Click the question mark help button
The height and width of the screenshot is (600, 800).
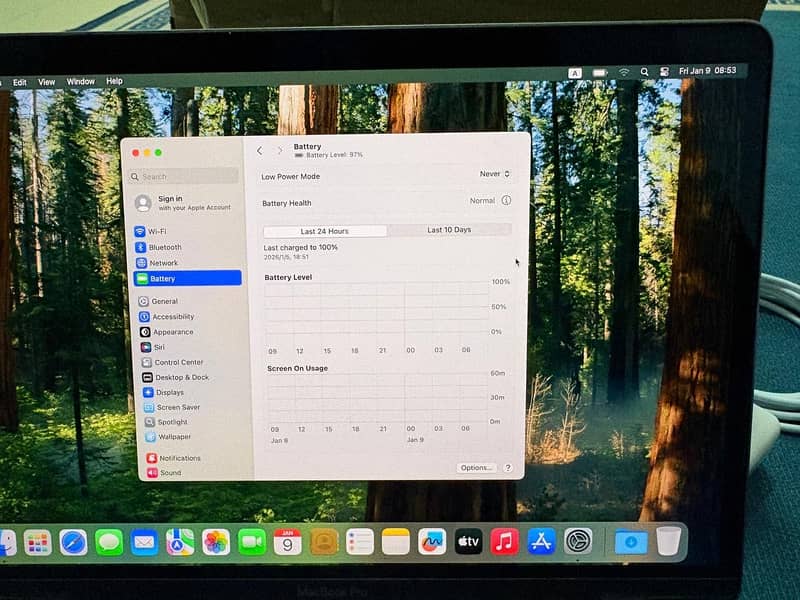508,468
